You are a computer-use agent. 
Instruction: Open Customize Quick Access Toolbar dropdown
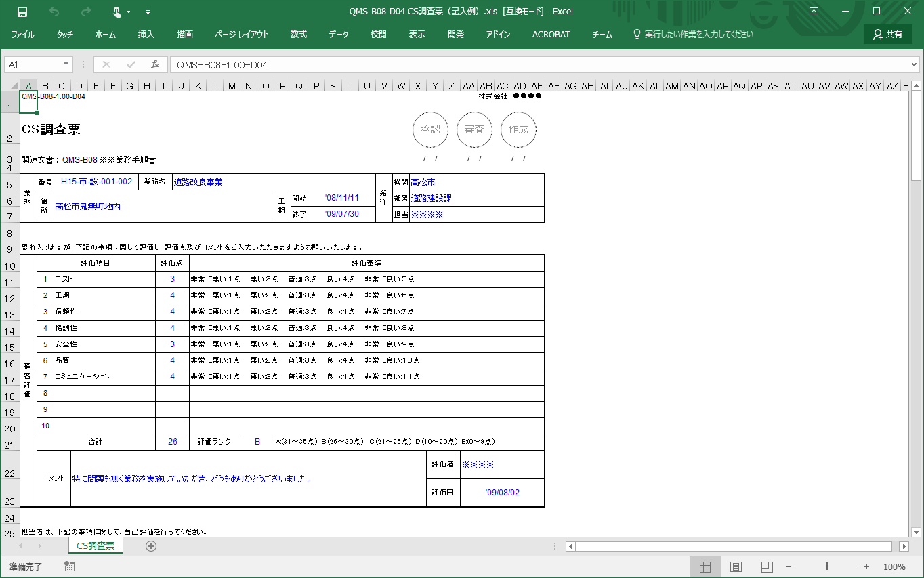(148, 12)
